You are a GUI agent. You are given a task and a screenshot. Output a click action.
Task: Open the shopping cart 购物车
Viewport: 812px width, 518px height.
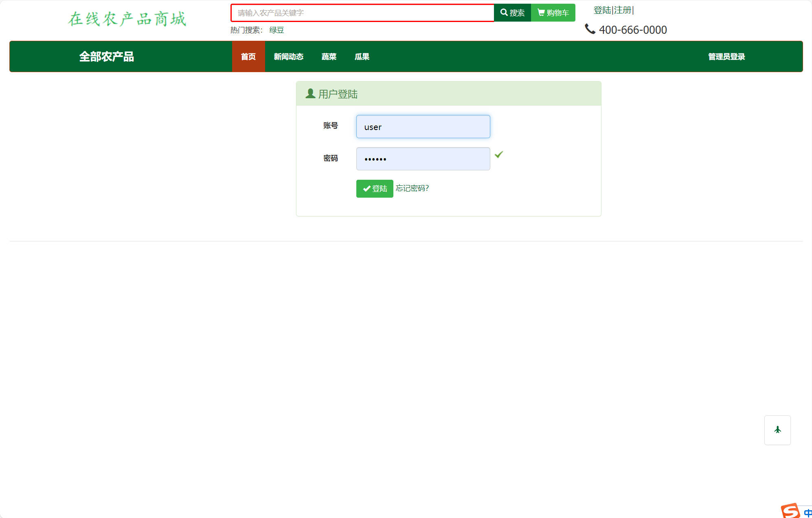553,13
